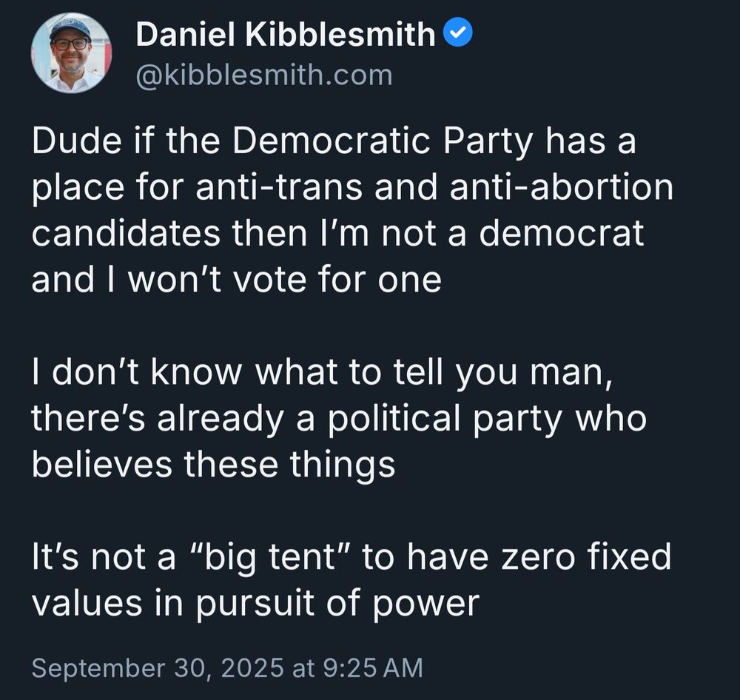Click the line "and I won't vote for one"
This screenshot has width=740, height=700.
coord(237,280)
